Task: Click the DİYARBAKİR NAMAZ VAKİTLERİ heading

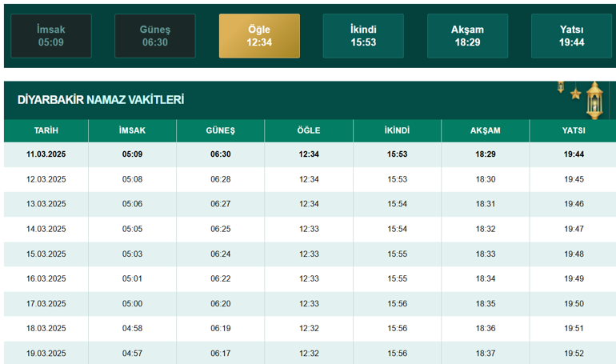Action: click(101, 100)
